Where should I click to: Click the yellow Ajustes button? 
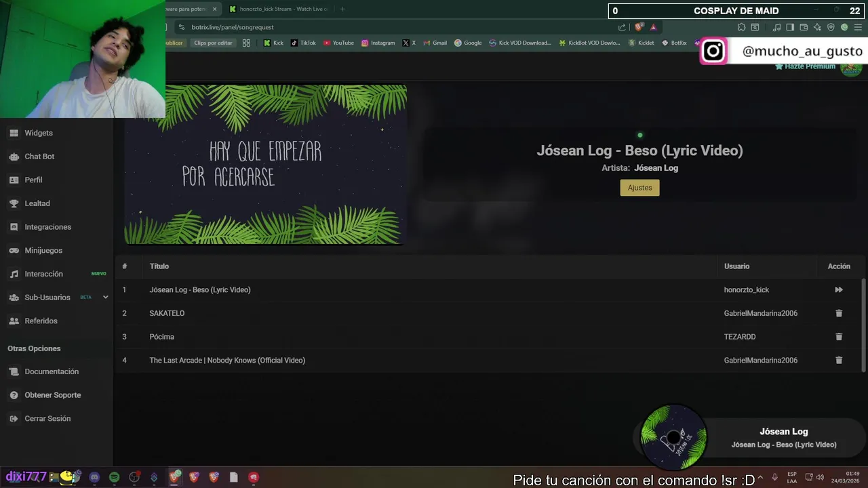pyautogui.click(x=639, y=188)
